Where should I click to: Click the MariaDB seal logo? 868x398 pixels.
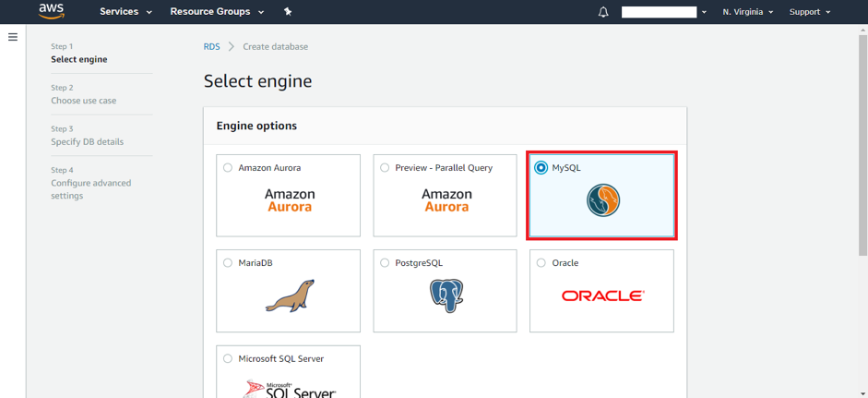click(290, 295)
